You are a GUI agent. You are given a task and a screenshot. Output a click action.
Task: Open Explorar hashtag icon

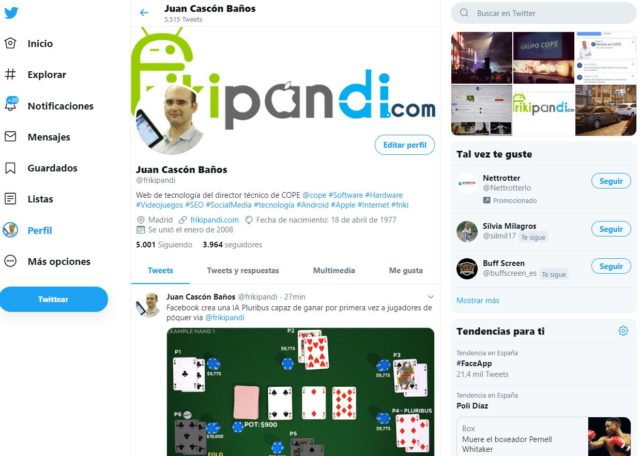[x=10, y=74]
